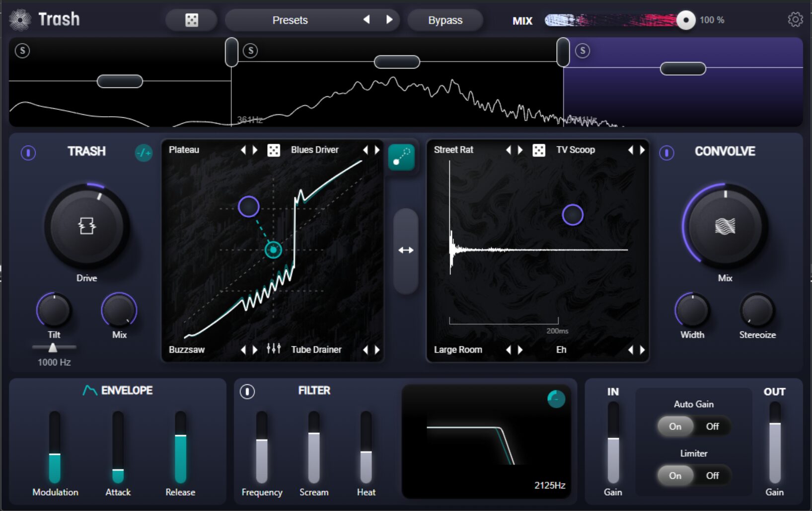Click the Convolve XY pad purple node
812x511 pixels.
573,215
